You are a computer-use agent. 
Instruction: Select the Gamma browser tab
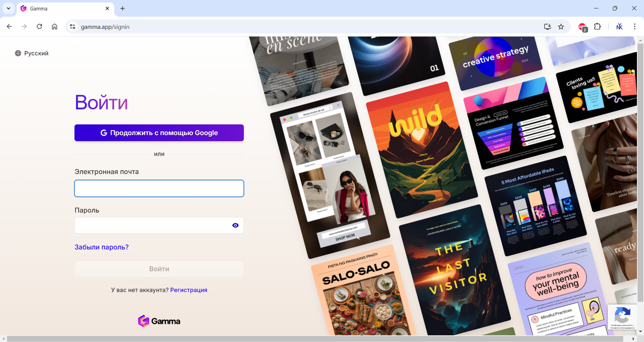pos(65,9)
